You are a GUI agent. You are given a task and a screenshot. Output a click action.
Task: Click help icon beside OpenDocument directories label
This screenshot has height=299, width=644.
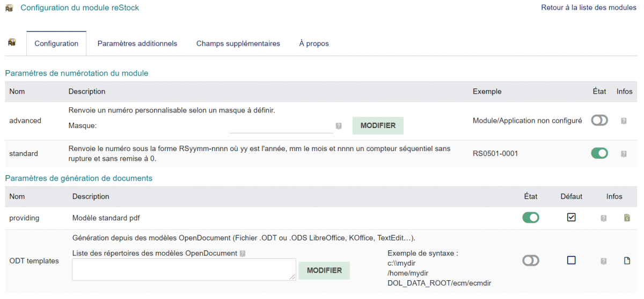(243, 253)
